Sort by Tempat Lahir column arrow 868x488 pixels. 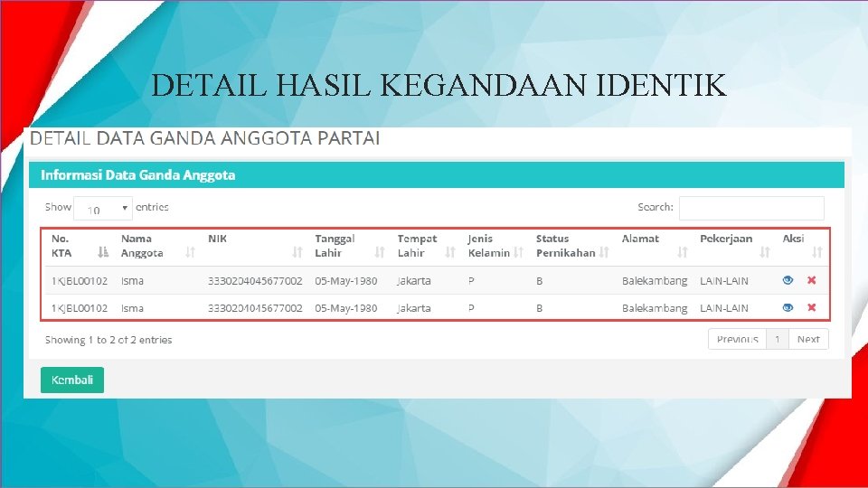pos(450,252)
